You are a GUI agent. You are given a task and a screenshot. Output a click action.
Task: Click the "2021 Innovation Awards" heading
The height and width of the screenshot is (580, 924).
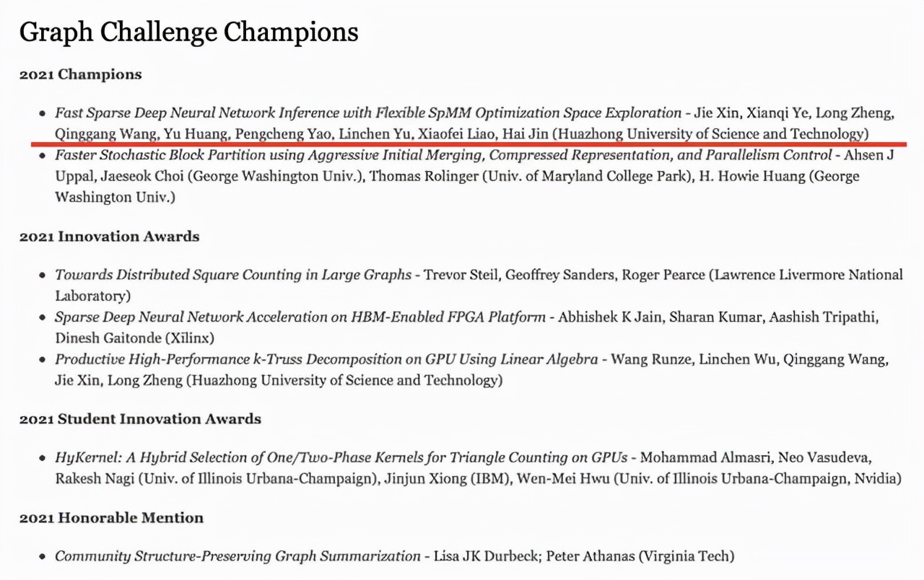[x=109, y=237]
